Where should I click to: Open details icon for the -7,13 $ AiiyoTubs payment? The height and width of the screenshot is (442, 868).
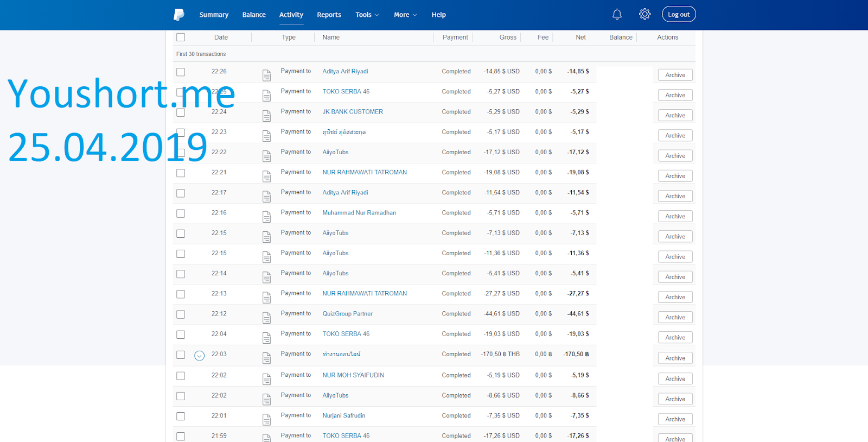(266, 236)
